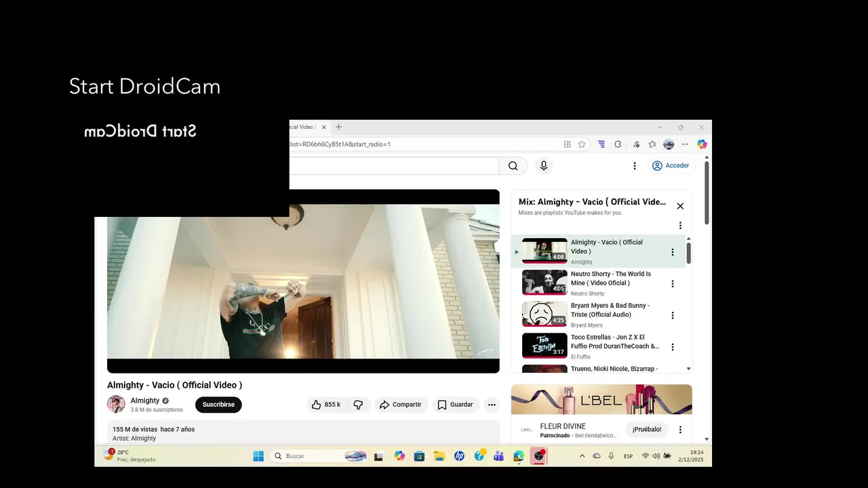
Task: Open Copilot app from taskbar
Action: pos(399,456)
